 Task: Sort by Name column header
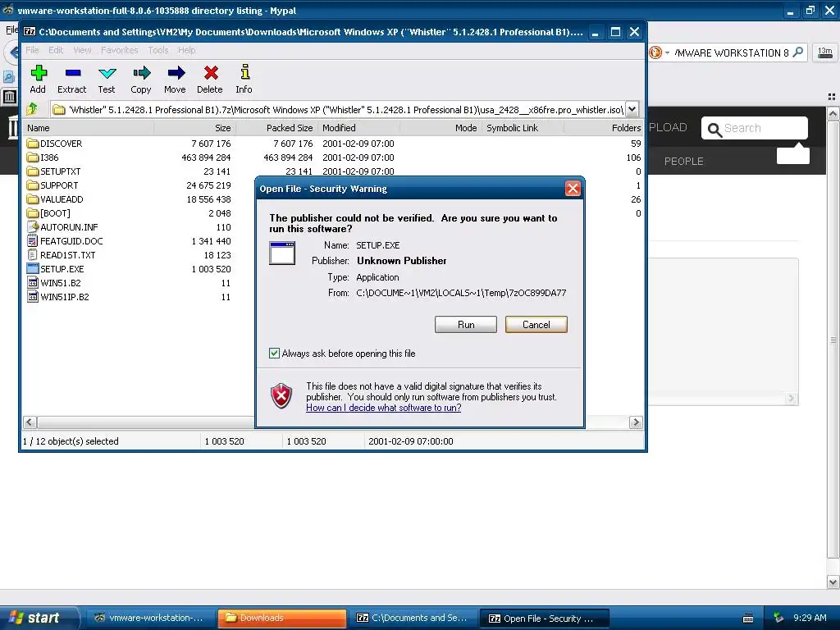(x=89, y=128)
